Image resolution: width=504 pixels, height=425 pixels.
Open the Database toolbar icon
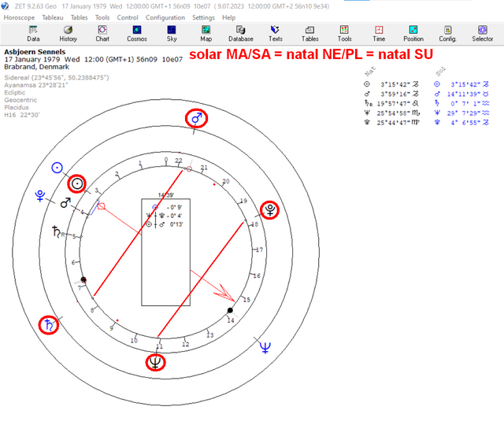pyautogui.click(x=241, y=34)
